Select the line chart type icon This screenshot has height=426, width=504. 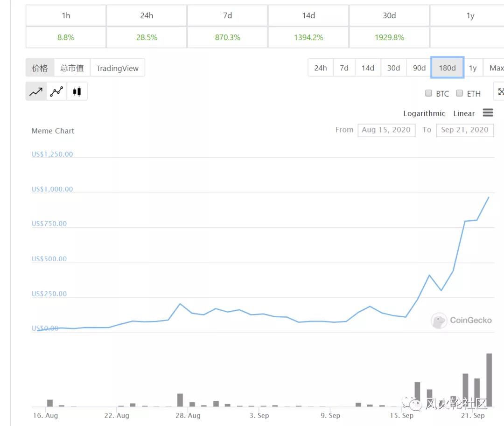coord(36,91)
